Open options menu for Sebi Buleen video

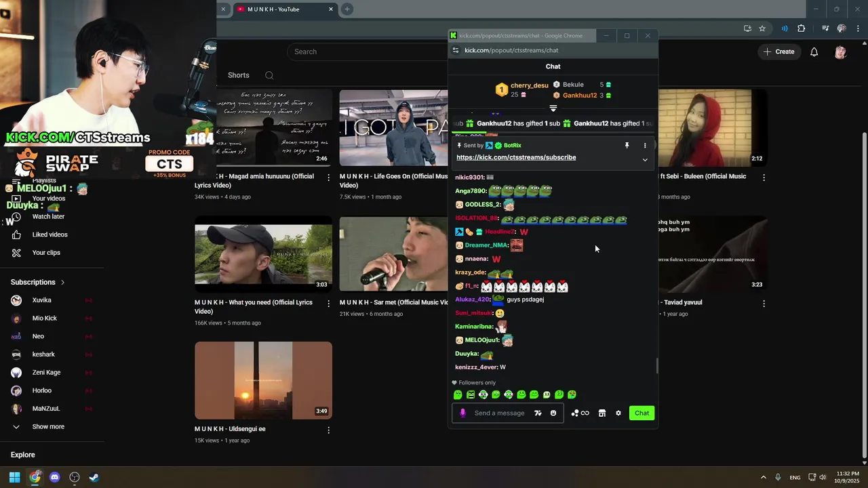point(764,178)
